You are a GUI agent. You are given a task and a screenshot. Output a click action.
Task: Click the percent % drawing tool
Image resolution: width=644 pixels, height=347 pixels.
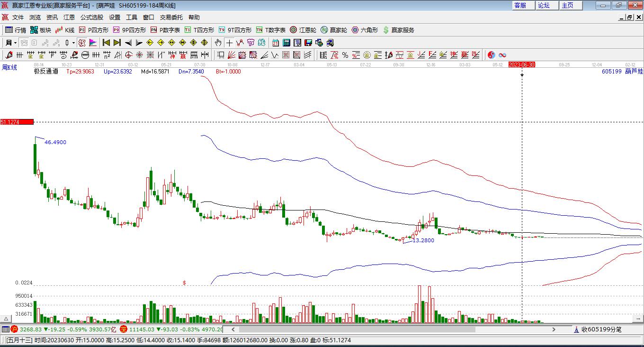click(x=345, y=55)
